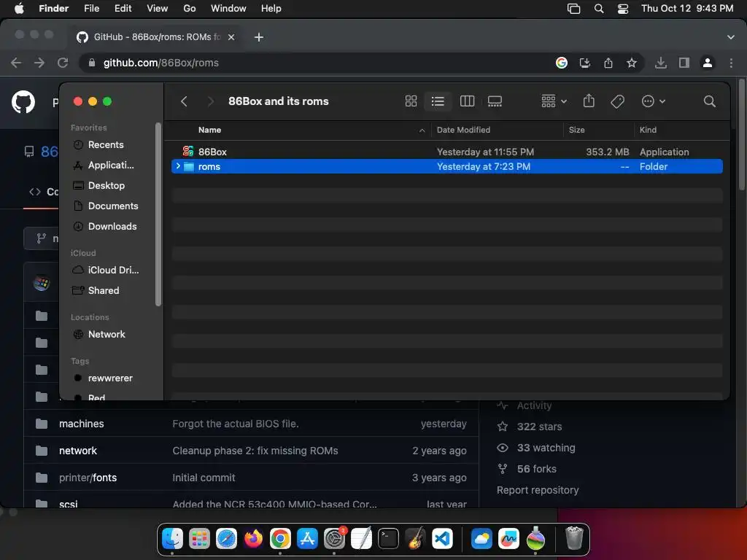Open the network folder on GitHub
This screenshot has height=560, width=747.
78,451
